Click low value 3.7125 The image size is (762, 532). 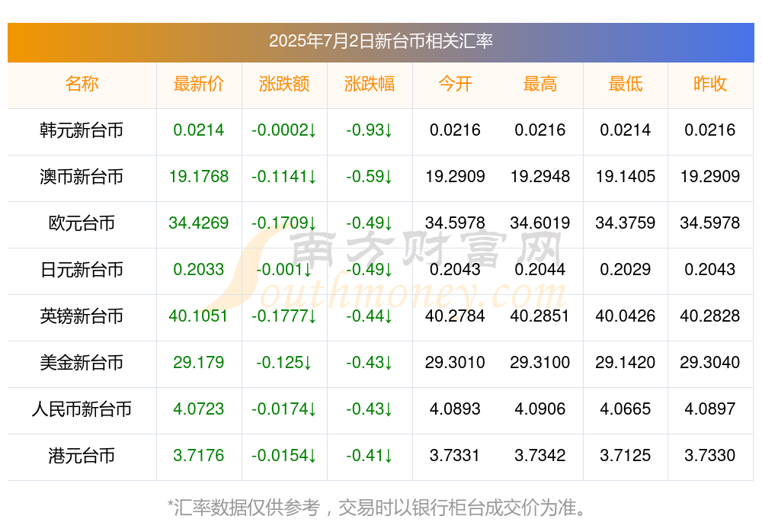coord(626,456)
